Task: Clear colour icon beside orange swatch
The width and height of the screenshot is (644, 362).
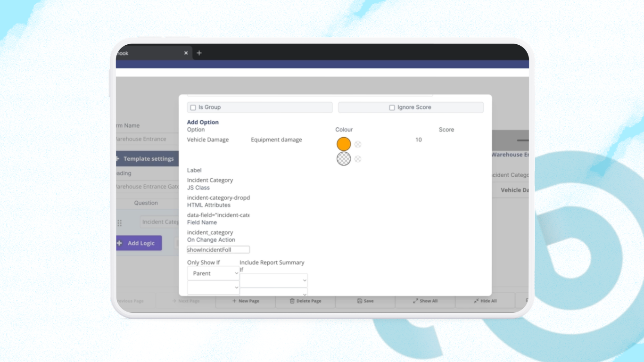Action: pyautogui.click(x=358, y=145)
